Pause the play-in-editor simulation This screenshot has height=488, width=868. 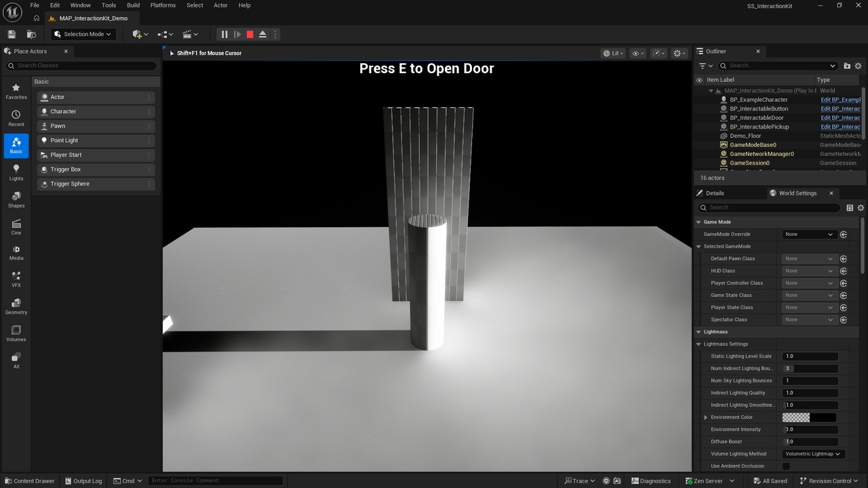point(224,34)
